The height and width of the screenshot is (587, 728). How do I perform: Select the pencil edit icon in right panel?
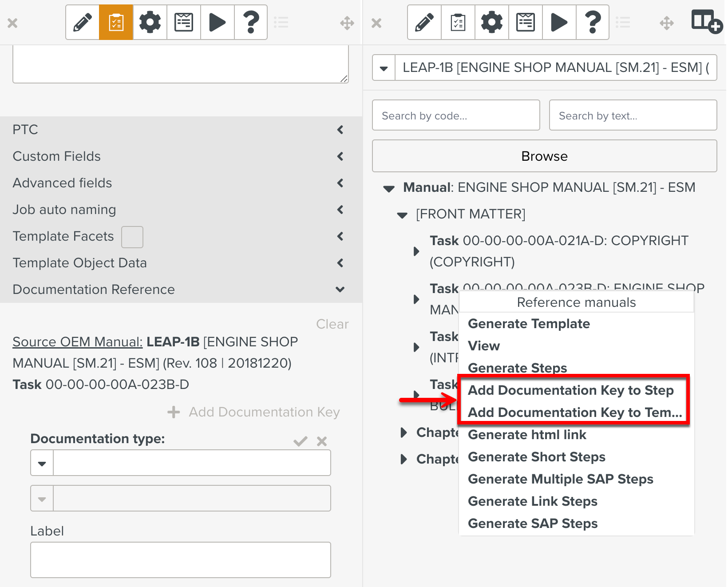[424, 22]
